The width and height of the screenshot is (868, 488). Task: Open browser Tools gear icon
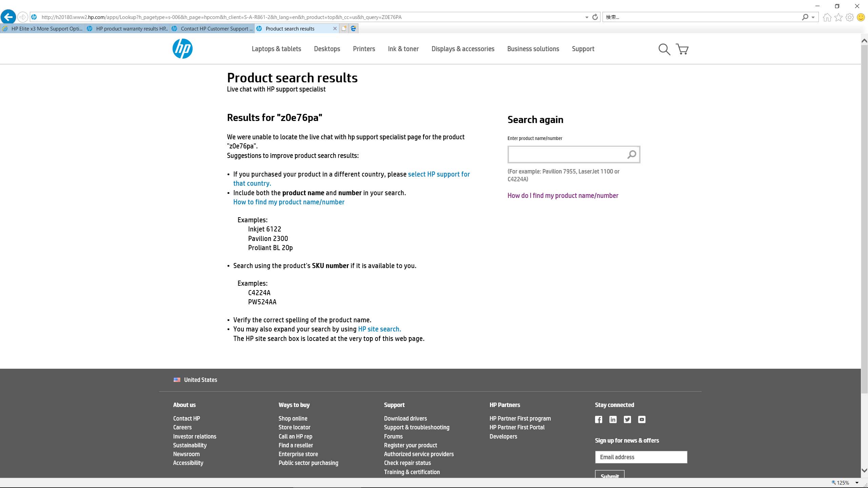[850, 17]
